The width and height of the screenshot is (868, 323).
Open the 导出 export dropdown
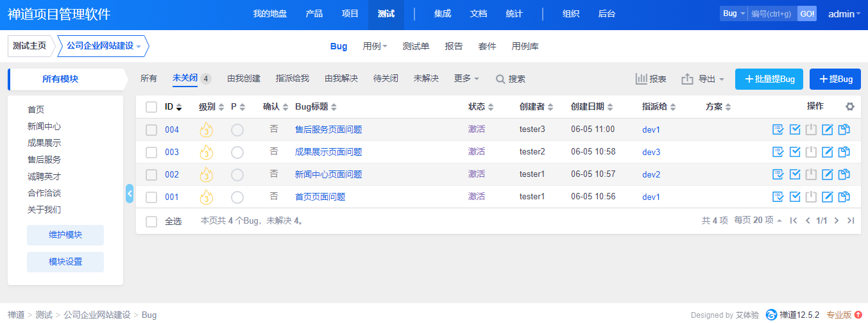[x=702, y=79]
